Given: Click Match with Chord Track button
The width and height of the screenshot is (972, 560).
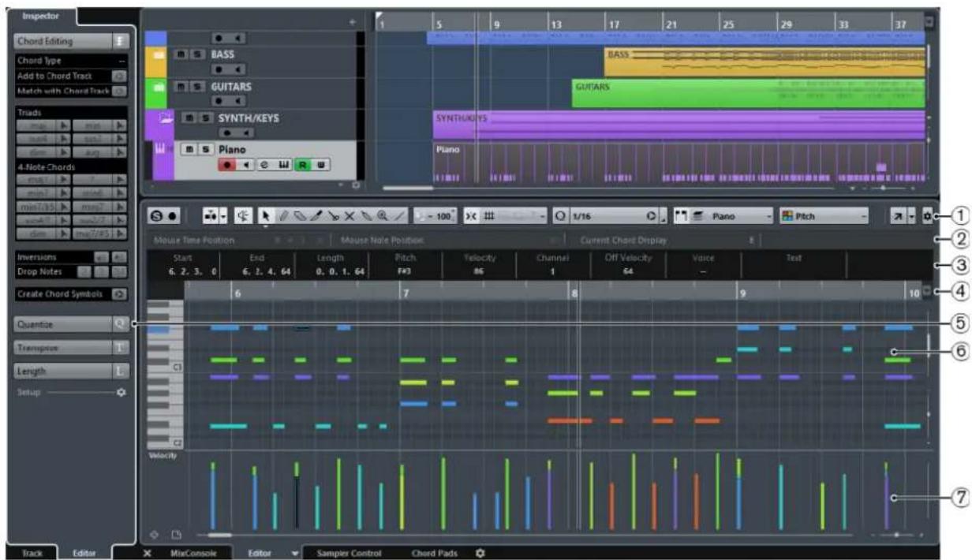Looking at the screenshot, I should pyautogui.click(x=119, y=91).
